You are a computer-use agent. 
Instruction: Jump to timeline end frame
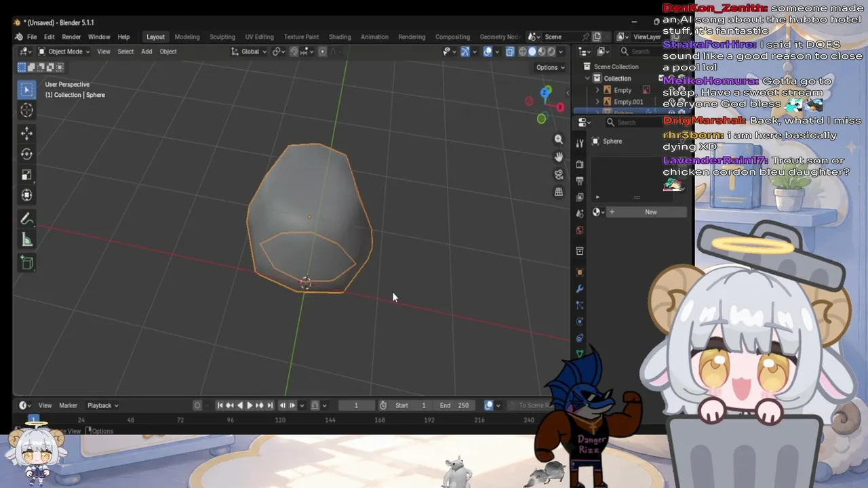pyautogui.click(x=270, y=405)
